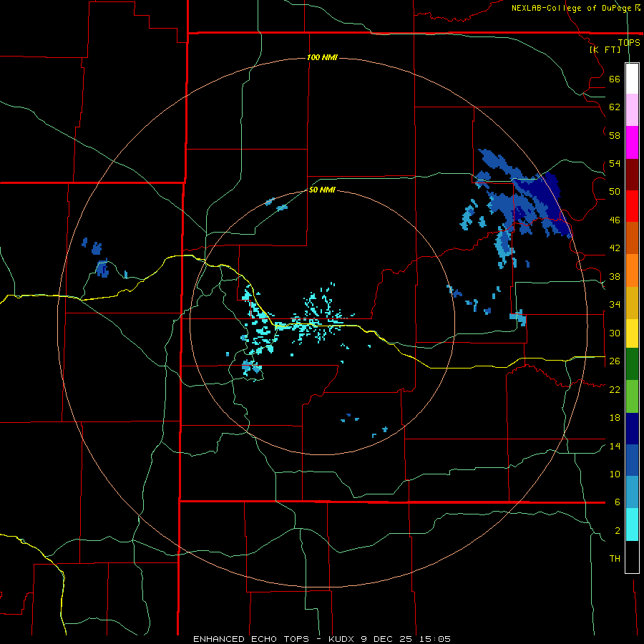Click the '62' legend label
644x644 pixels.
[x=615, y=107]
